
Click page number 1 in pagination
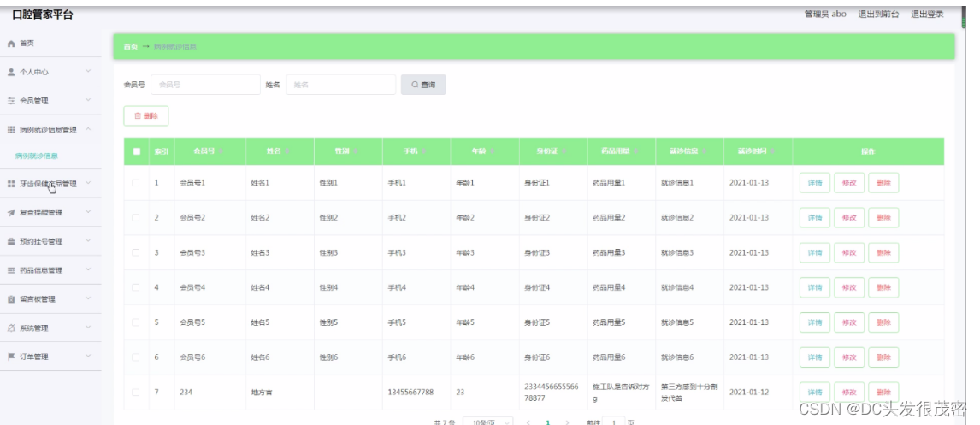tap(548, 422)
